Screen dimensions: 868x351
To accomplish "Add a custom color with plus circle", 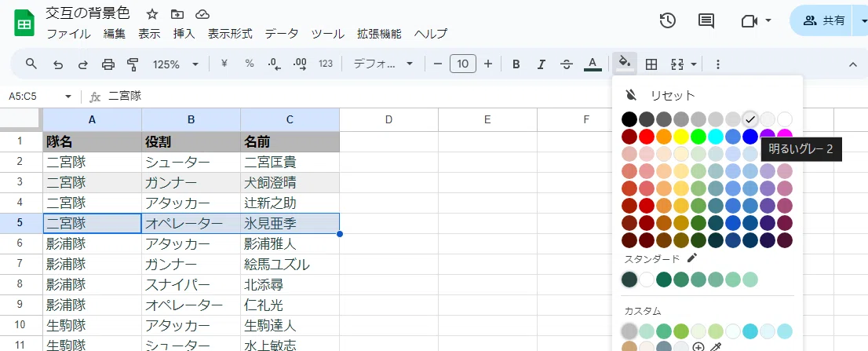I will pyautogui.click(x=698, y=348).
